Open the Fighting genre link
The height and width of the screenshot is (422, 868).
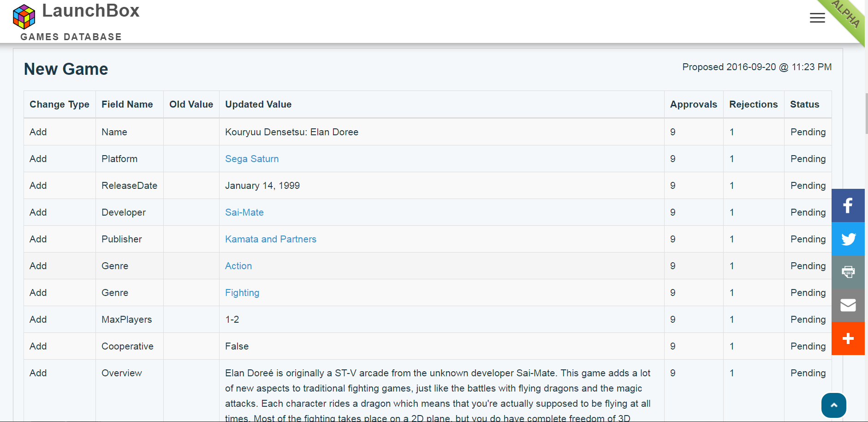[x=242, y=293]
